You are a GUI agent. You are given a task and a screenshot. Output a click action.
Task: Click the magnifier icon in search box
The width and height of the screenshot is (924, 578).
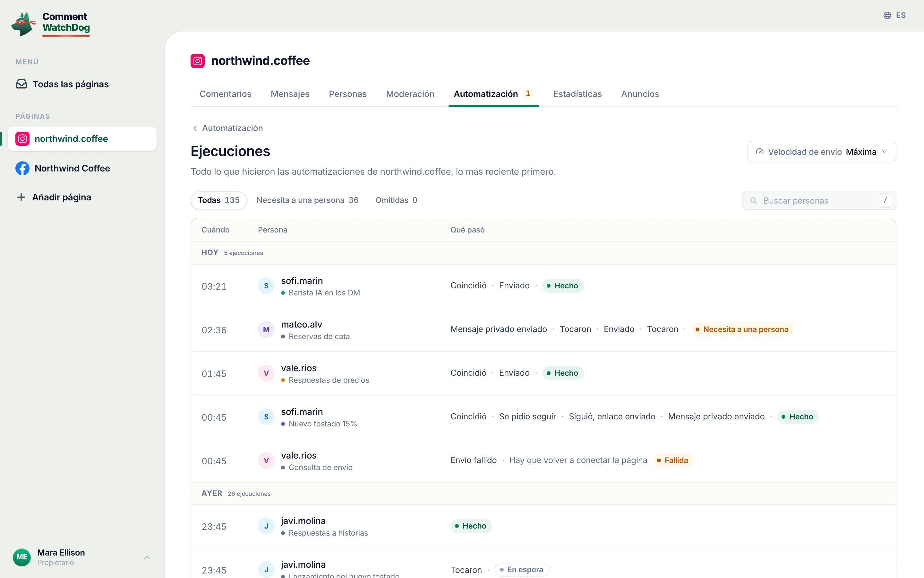(x=753, y=201)
